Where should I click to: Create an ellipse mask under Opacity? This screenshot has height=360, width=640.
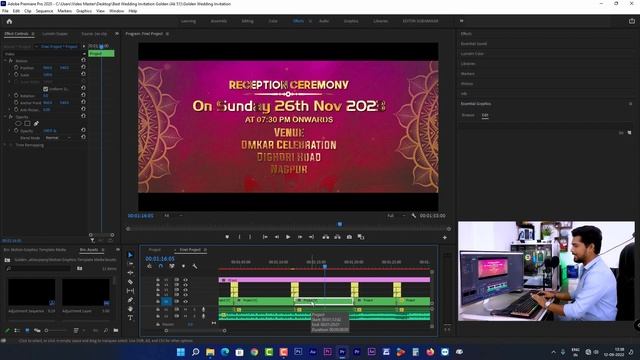tap(18, 123)
